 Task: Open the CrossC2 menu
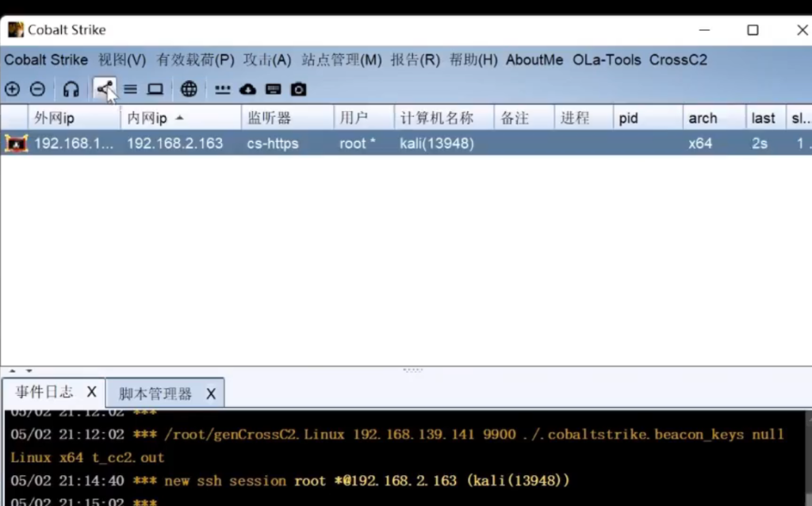click(678, 59)
